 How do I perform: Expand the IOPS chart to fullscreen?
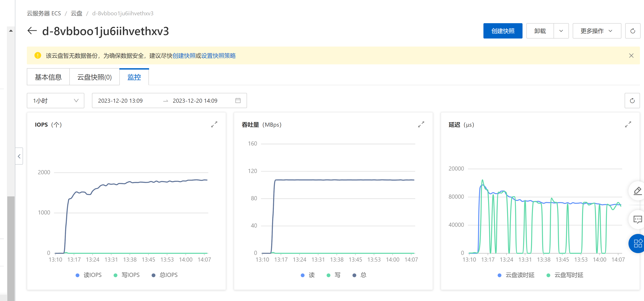(214, 124)
